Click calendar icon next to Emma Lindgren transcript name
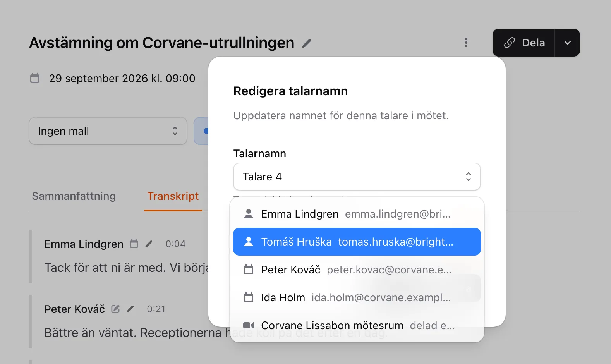 coord(134,244)
